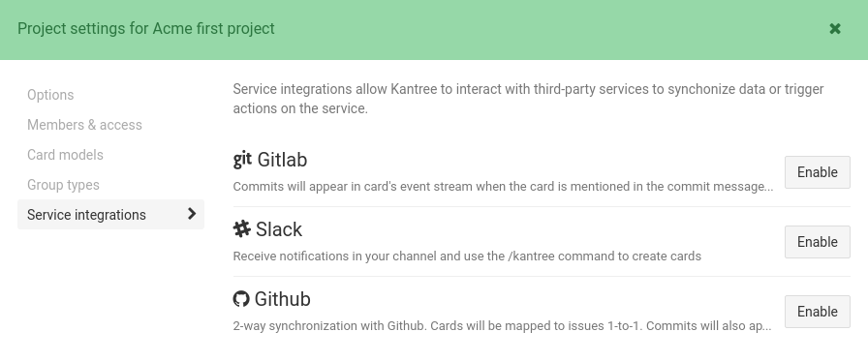Enable the Slack integration
This screenshot has height=362, width=868.
tap(817, 242)
